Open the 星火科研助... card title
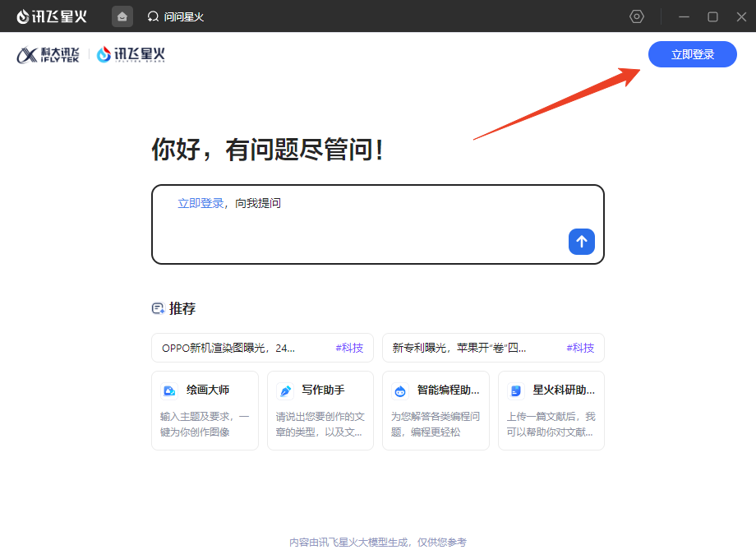Screen dimensions: 756x559 coord(564,390)
